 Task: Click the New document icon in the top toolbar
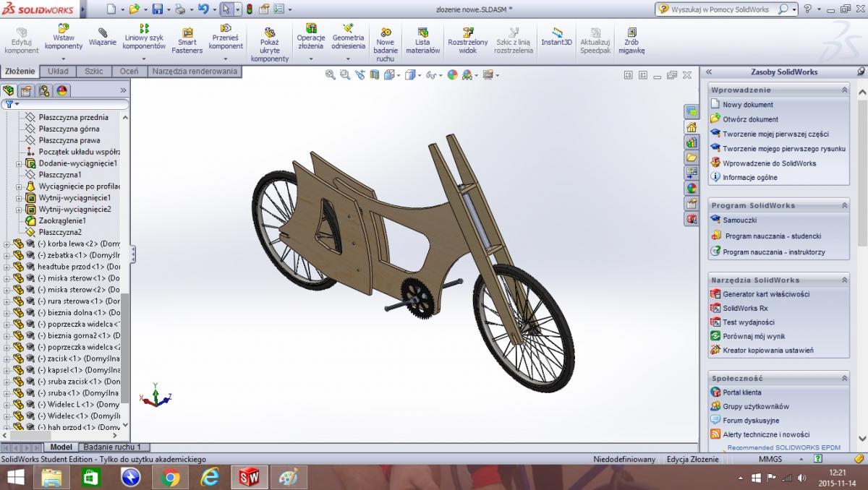110,9
